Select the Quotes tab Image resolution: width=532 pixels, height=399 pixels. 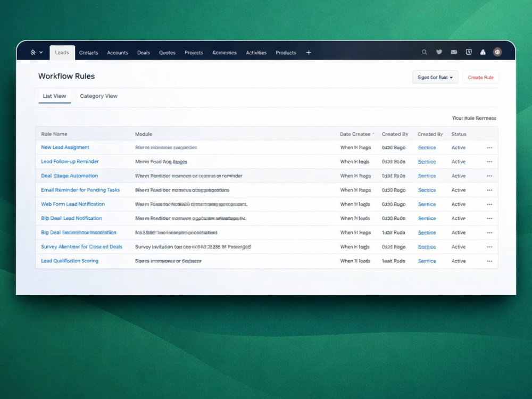coord(167,53)
